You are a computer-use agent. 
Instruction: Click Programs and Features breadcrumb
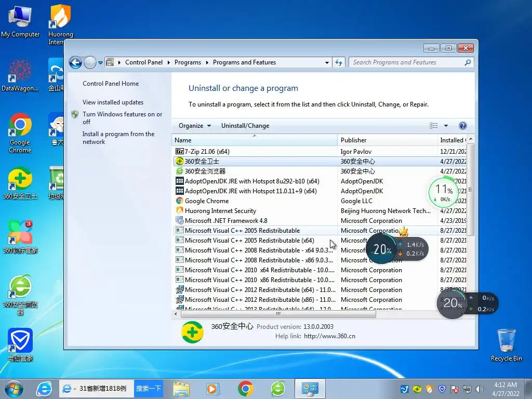point(244,62)
